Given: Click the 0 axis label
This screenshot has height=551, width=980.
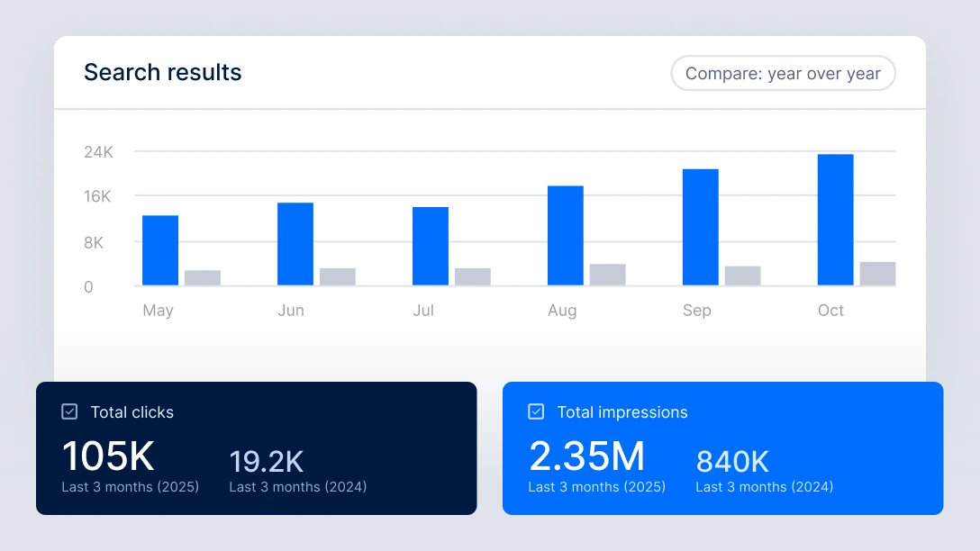Looking at the screenshot, I should 89,287.
